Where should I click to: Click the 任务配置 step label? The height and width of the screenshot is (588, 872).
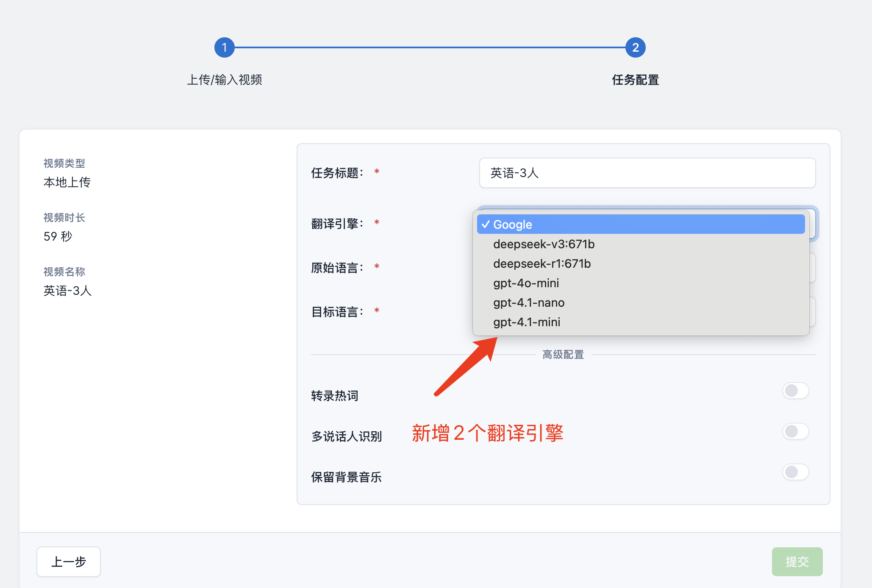click(x=636, y=80)
